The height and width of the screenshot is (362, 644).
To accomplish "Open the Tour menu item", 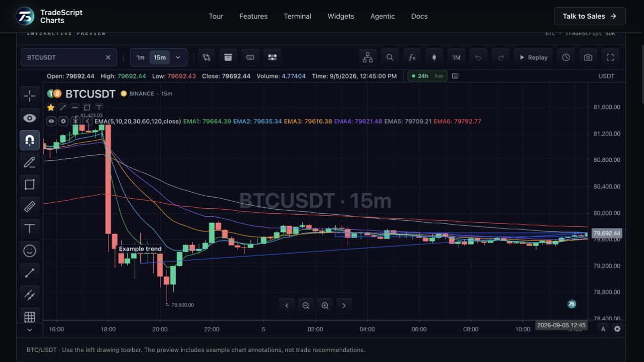I will [x=216, y=16].
